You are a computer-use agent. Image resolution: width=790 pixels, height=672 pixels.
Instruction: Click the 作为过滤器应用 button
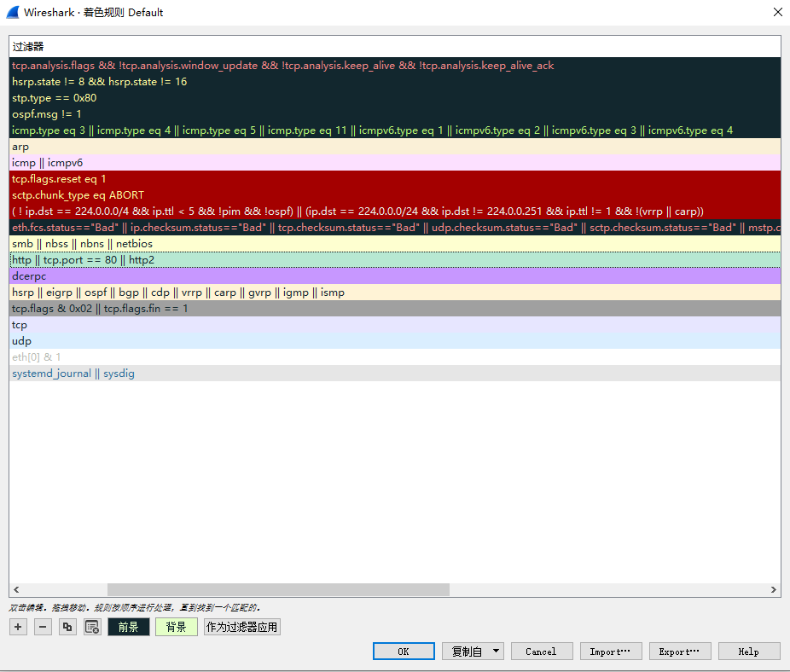pyautogui.click(x=241, y=627)
